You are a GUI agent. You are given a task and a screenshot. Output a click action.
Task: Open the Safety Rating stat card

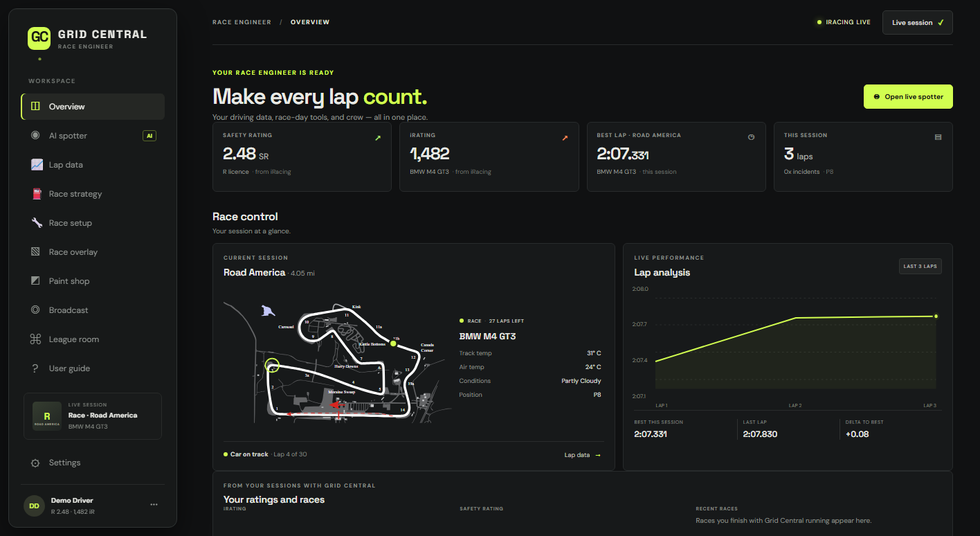click(x=302, y=157)
